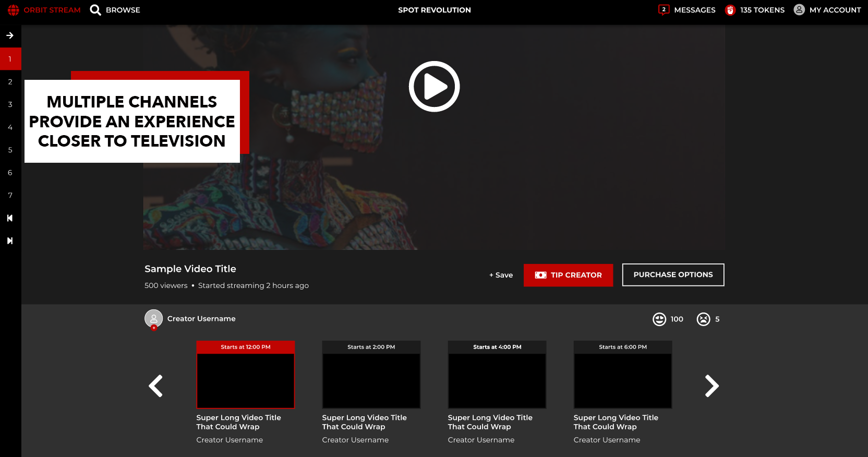Click the happy face like reaction
This screenshot has width=868, height=457.
pyautogui.click(x=659, y=319)
